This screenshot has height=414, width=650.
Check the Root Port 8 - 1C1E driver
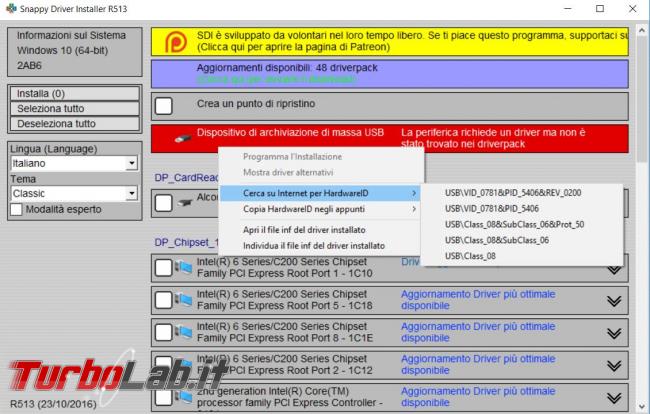click(164, 332)
